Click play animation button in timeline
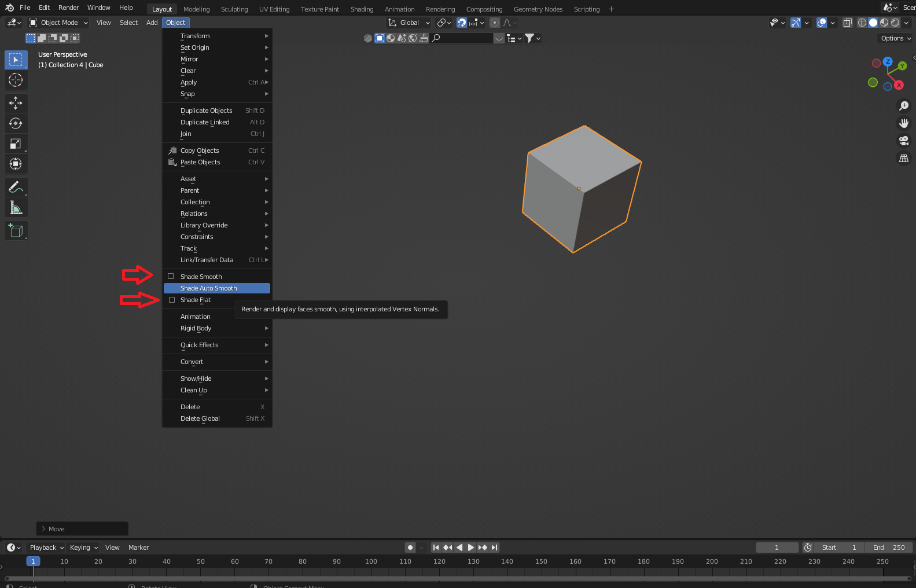The height and width of the screenshot is (588, 916). tap(471, 547)
